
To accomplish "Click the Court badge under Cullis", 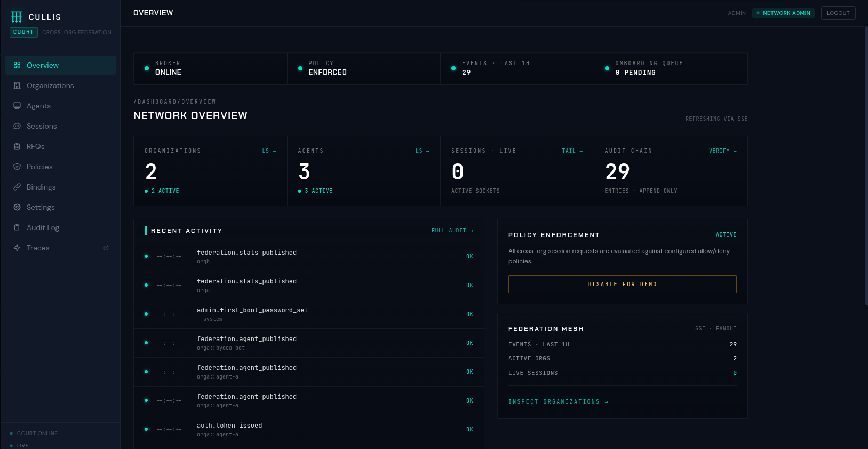I will [x=23, y=32].
